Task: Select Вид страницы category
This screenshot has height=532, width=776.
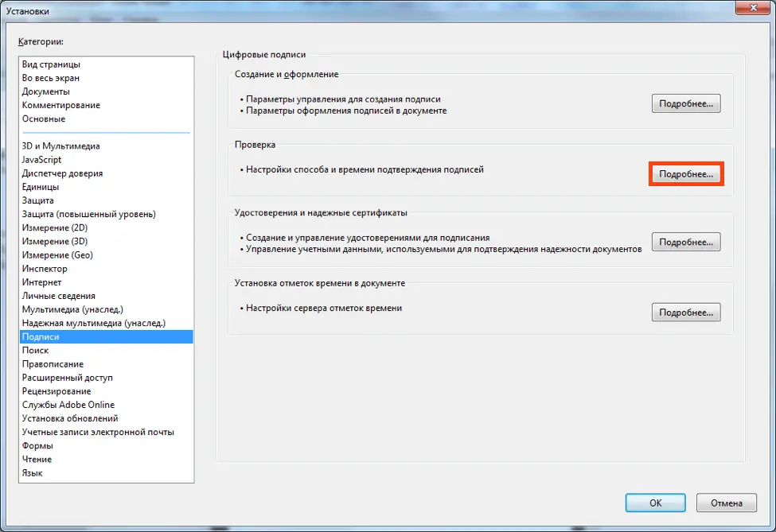Action: (x=51, y=64)
